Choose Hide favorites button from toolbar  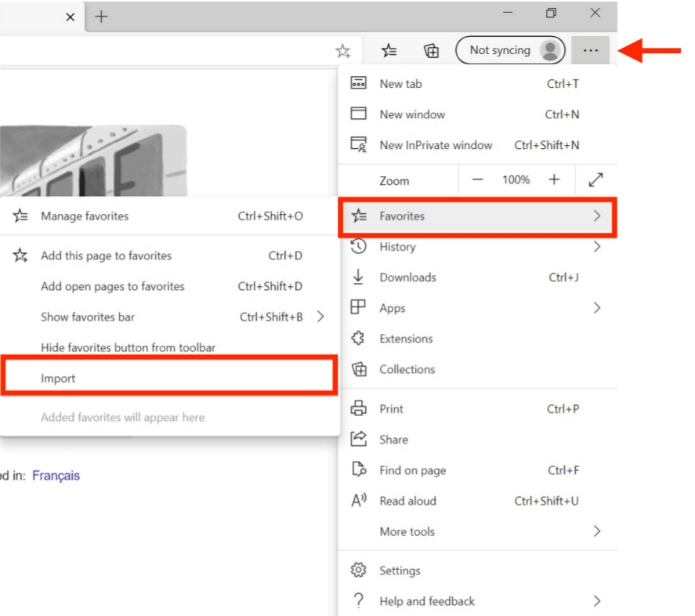pyautogui.click(x=170, y=347)
